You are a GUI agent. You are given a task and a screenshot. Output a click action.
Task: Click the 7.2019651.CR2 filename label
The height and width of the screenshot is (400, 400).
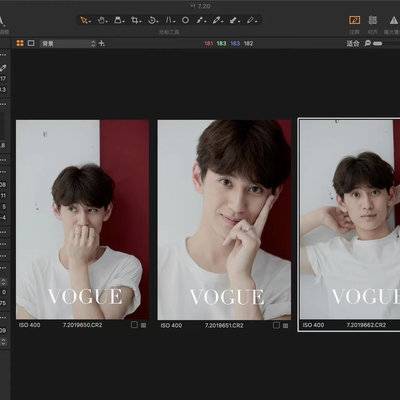click(x=224, y=325)
